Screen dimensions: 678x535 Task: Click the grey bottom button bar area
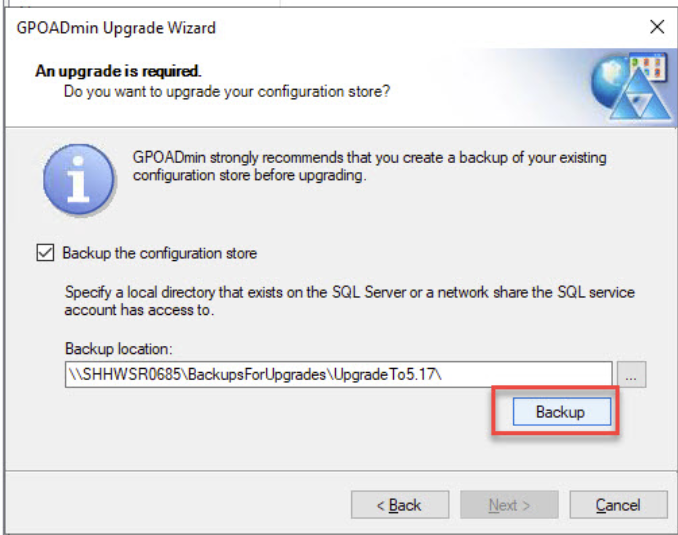point(180,503)
